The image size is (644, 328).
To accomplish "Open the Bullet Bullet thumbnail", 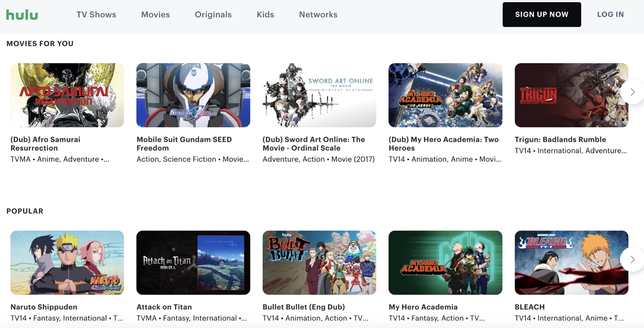I will [x=319, y=263].
